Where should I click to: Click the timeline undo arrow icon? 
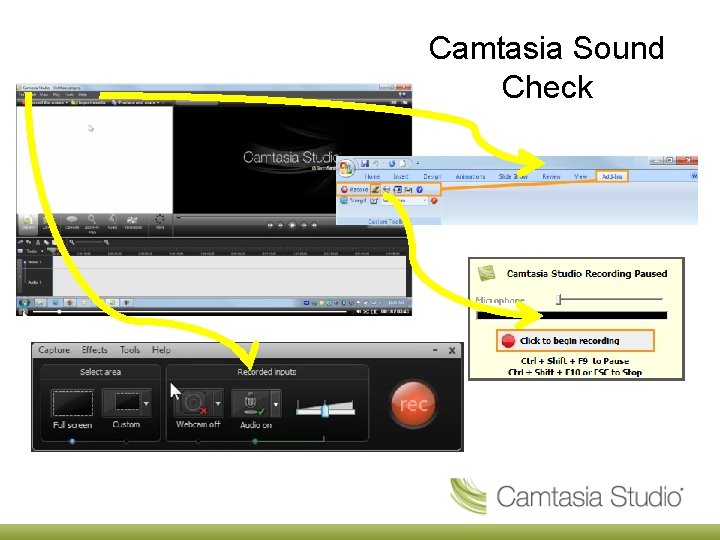click(x=21, y=242)
